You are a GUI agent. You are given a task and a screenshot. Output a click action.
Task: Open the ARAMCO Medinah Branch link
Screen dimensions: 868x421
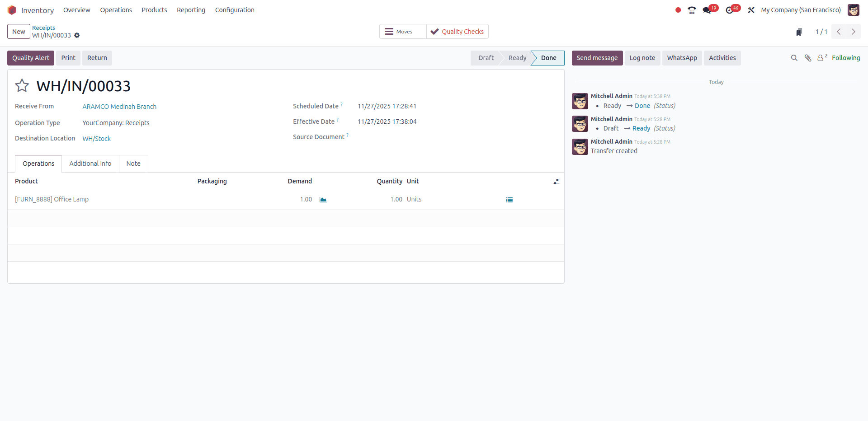click(119, 107)
